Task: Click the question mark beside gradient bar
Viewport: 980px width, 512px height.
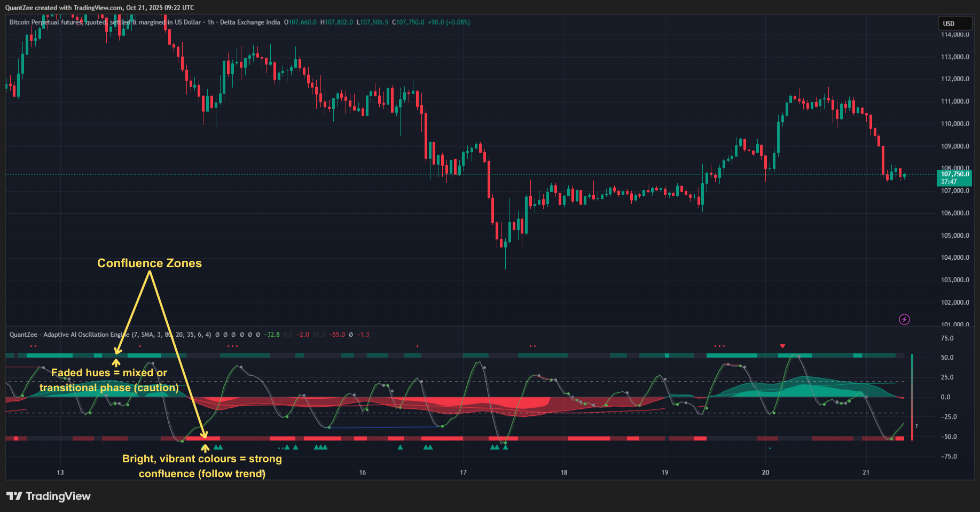Action: [916, 426]
